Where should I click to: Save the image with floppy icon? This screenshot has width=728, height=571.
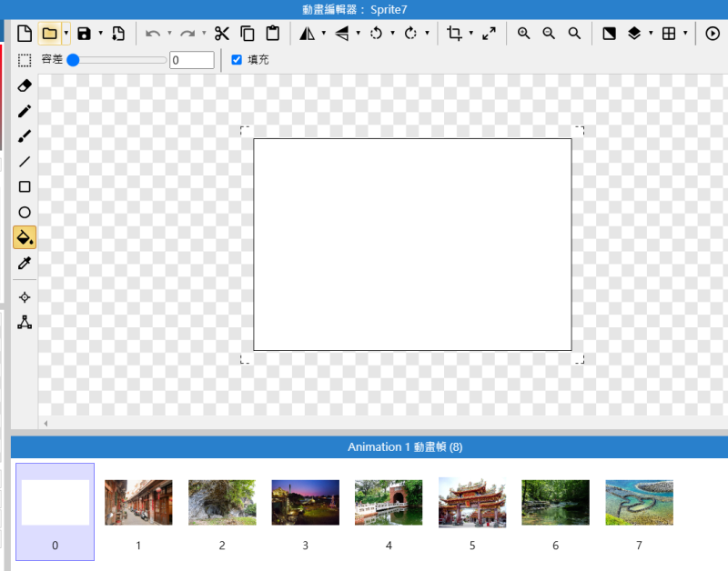(84, 34)
